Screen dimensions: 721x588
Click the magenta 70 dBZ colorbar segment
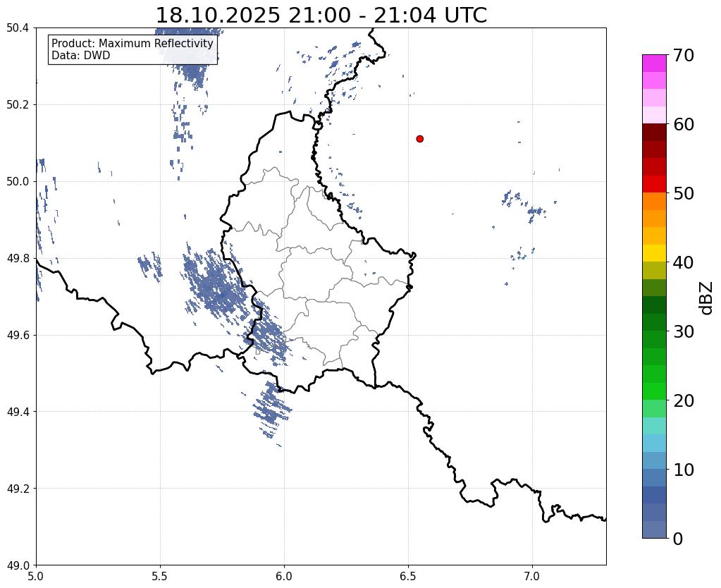(x=654, y=63)
